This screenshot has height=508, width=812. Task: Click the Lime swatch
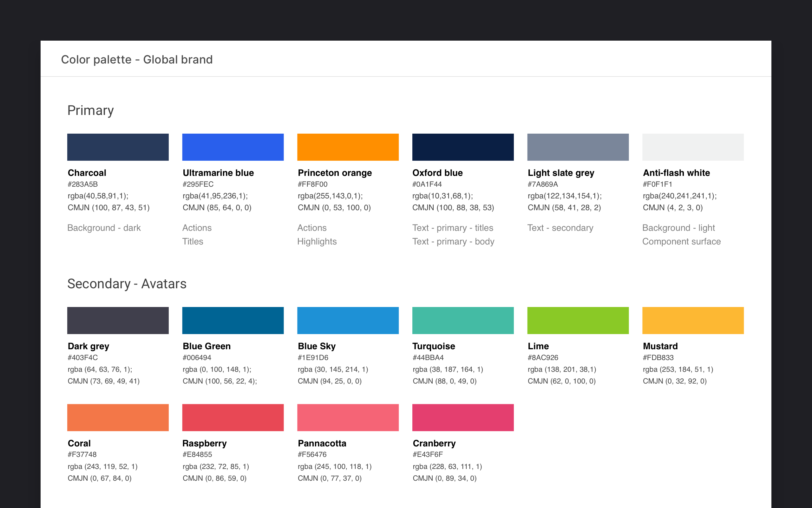(x=578, y=321)
